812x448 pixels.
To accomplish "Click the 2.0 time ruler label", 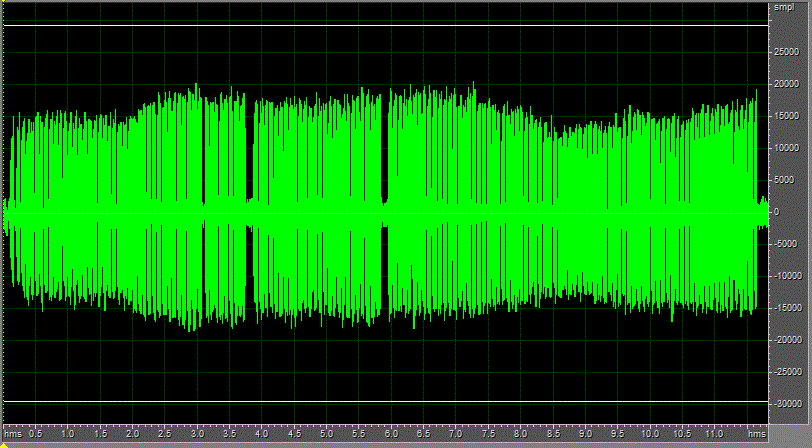I will [x=133, y=433].
